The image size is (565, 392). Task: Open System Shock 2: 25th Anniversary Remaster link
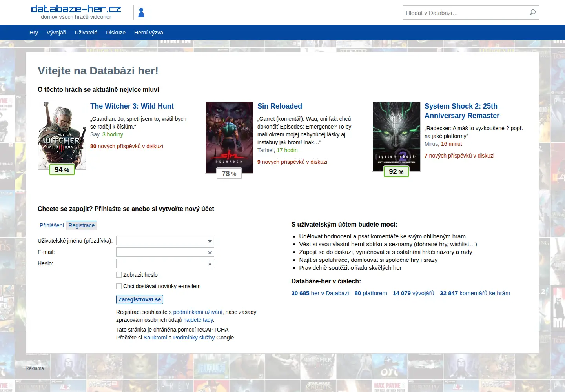462,111
